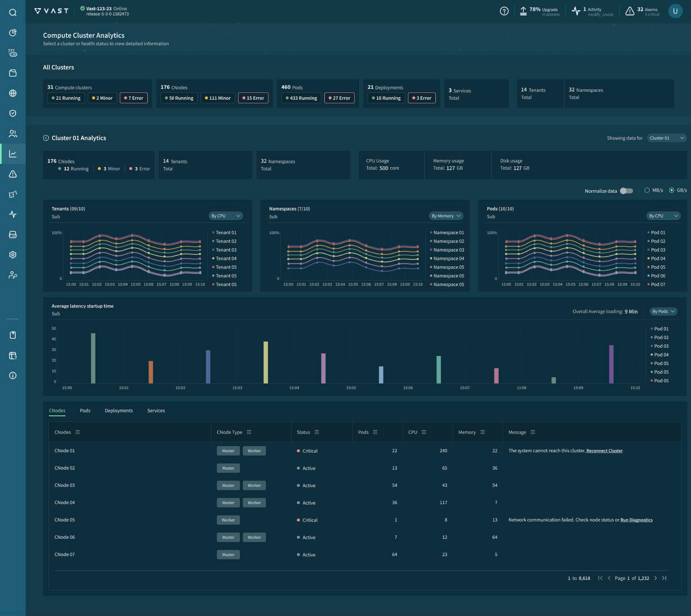Open the CNodes column menu icon
Screen dimensions: 691x616
click(x=78, y=432)
